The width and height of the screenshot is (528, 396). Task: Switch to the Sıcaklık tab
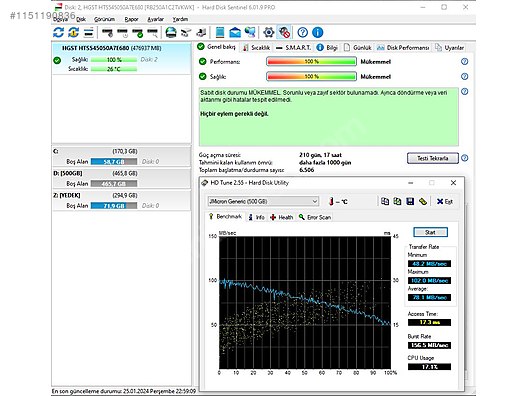click(x=257, y=48)
